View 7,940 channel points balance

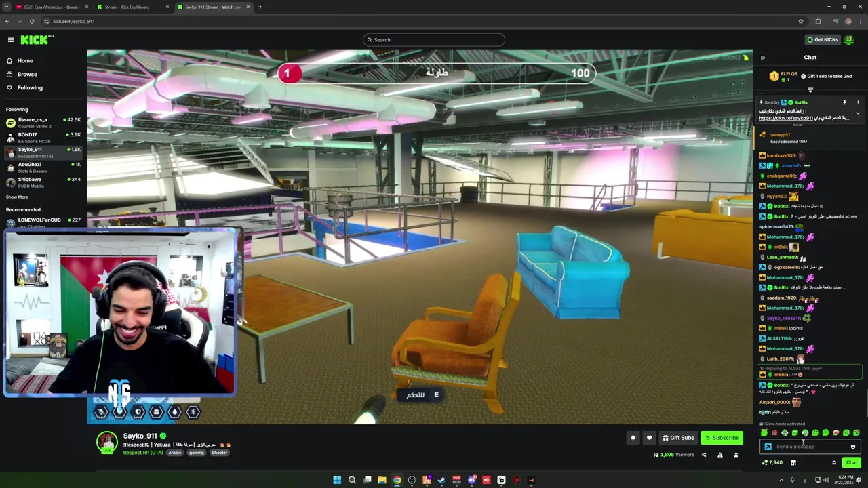[x=772, y=463]
